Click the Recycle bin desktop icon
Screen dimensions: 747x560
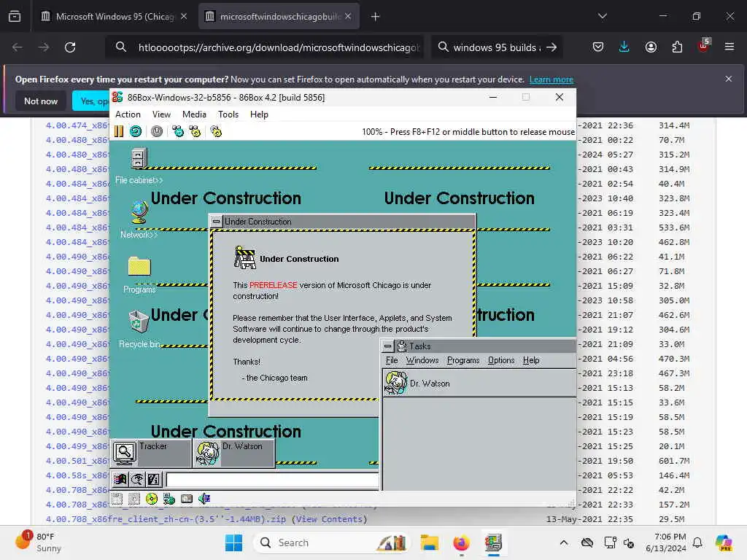[139, 321]
